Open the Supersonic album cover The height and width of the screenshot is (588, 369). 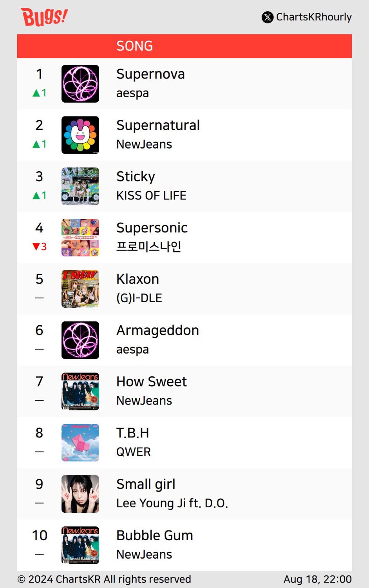pyautogui.click(x=80, y=238)
